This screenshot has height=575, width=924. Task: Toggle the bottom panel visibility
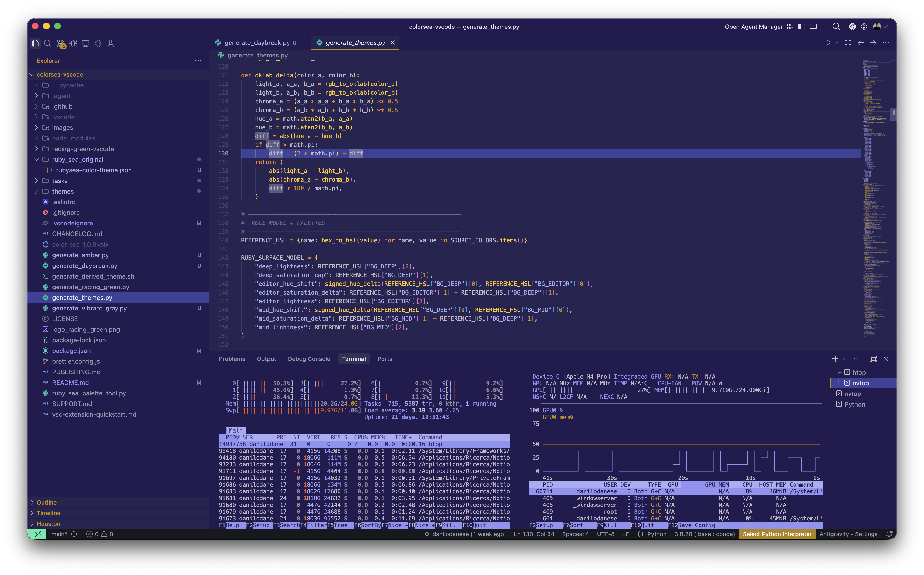click(x=813, y=27)
